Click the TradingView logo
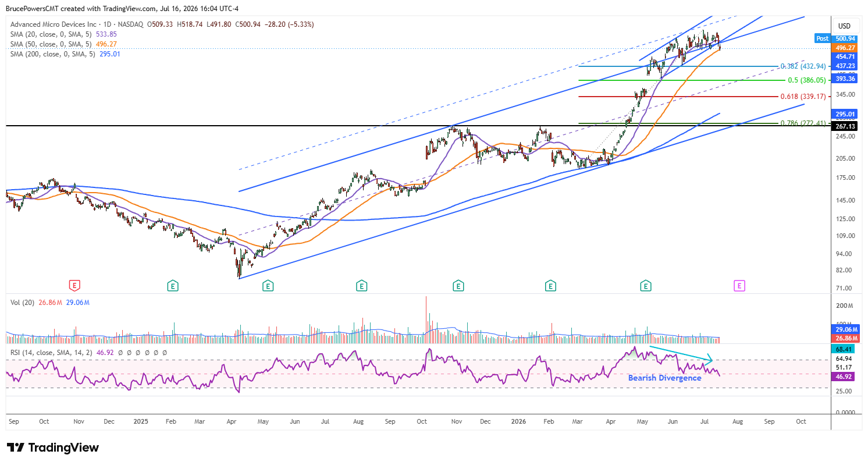 point(53,448)
